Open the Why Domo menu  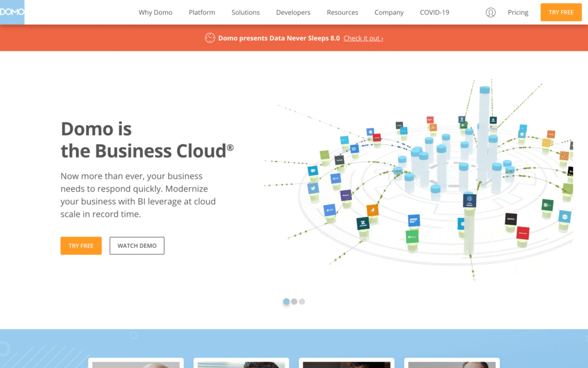[x=156, y=13]
